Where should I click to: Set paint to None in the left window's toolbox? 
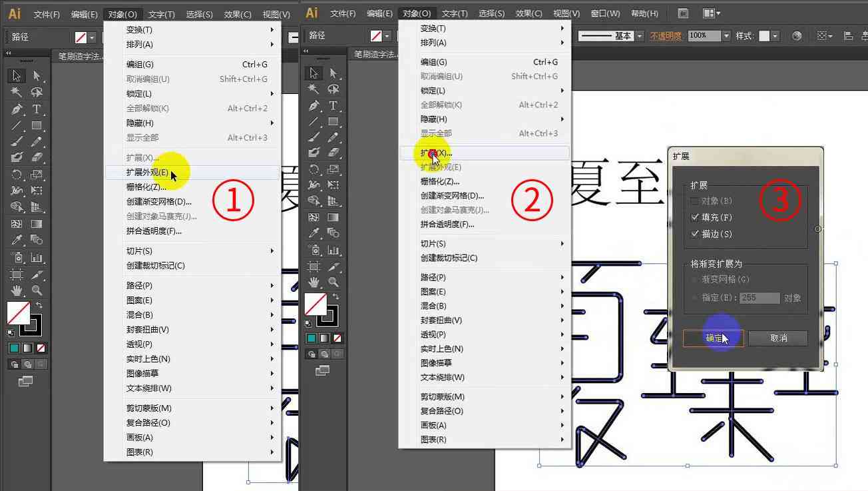pyautogui.click(x=41, y=348)
